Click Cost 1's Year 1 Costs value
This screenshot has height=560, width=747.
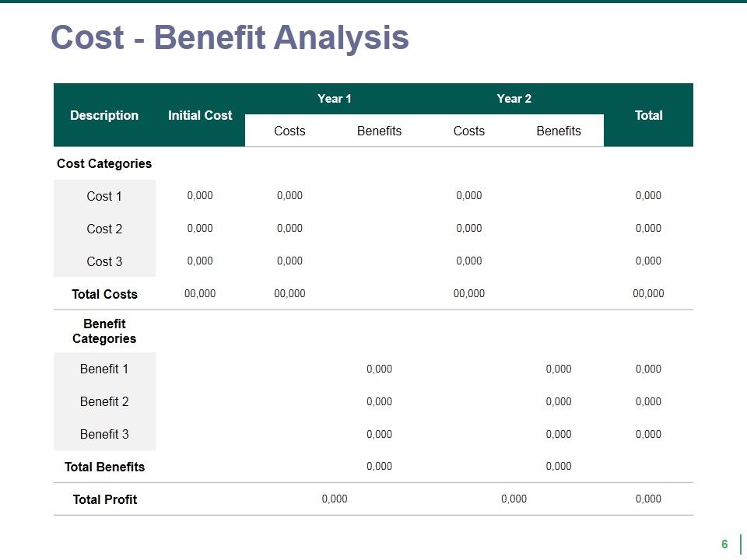(x=289, y=196)
